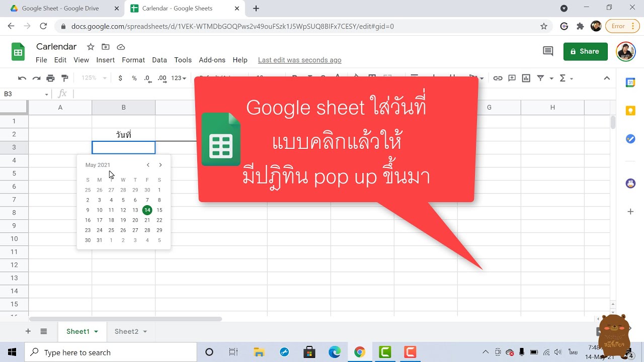The image size is (644, 362).
Task: Redo using the toolbar arrow
Action: (36, 78)
